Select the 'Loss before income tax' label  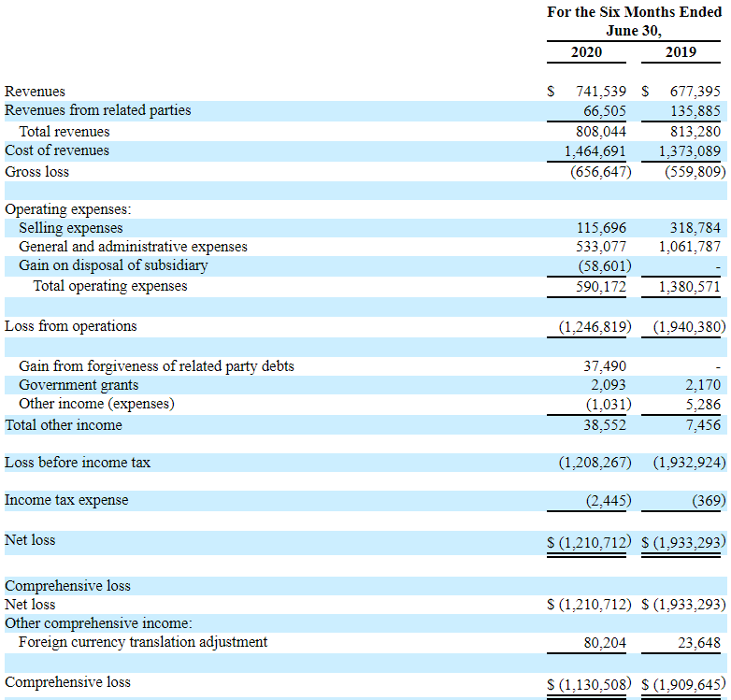[77, 463]
